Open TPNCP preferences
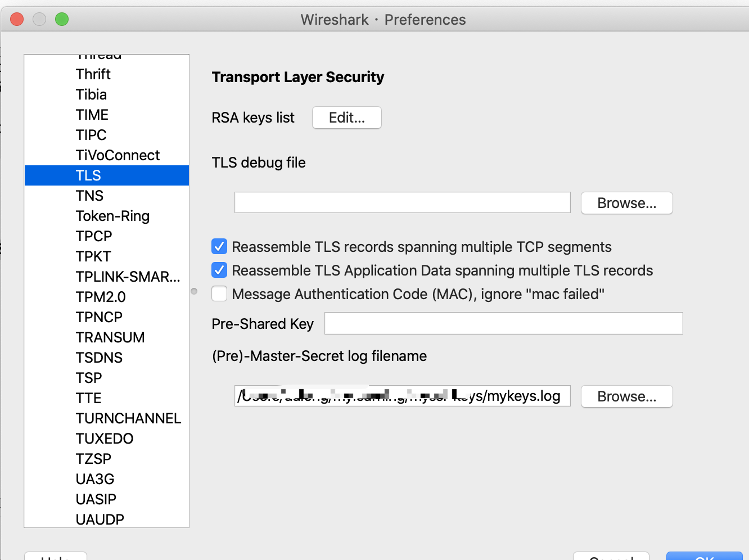Viewport: 749px width, 560px height. coord(107,317)
